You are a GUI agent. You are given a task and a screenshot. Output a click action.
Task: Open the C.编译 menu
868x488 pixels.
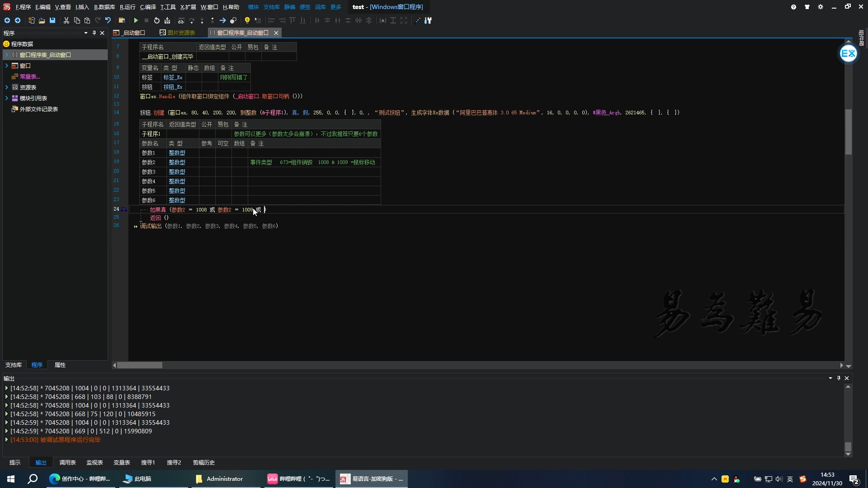(148, 7)
